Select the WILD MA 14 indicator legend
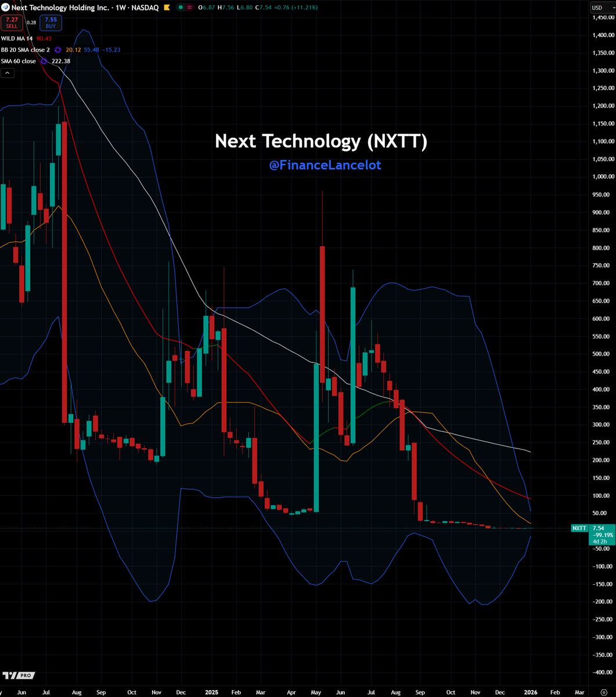 pos(17,38)
